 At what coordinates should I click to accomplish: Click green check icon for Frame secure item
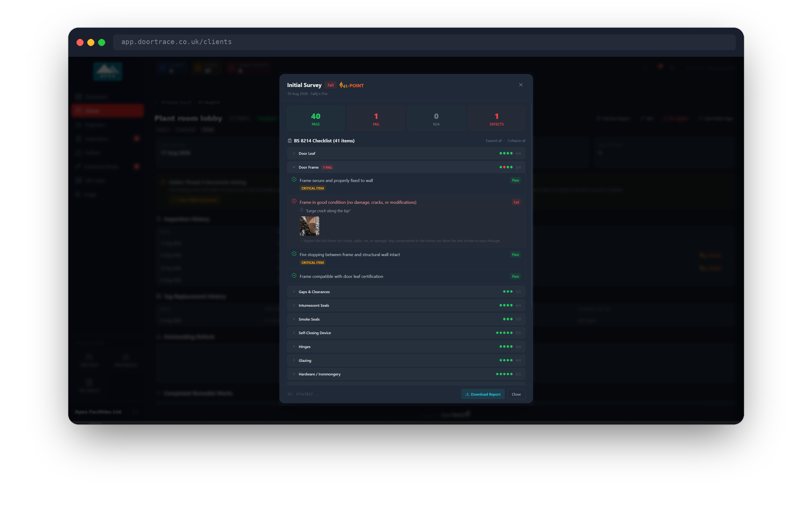(294, 180)
